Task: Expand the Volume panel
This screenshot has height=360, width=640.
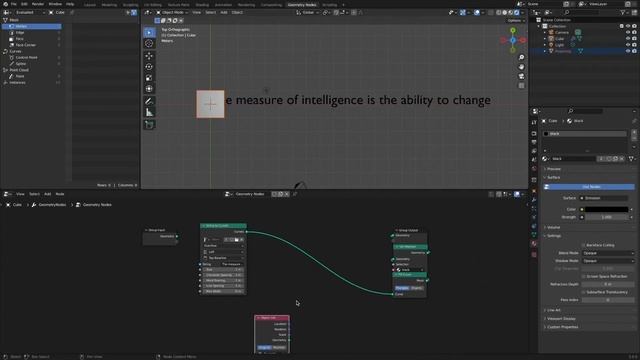Action: [x=553, y=228]
